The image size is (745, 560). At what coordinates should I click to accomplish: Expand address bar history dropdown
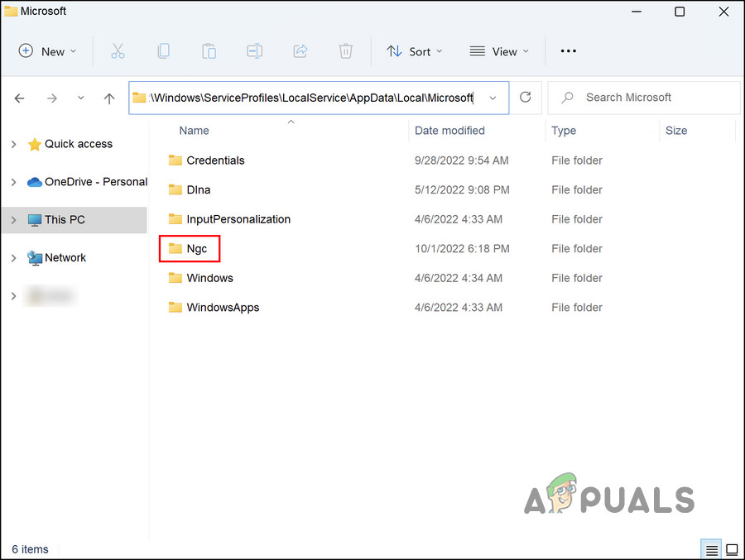pos(493,98)
